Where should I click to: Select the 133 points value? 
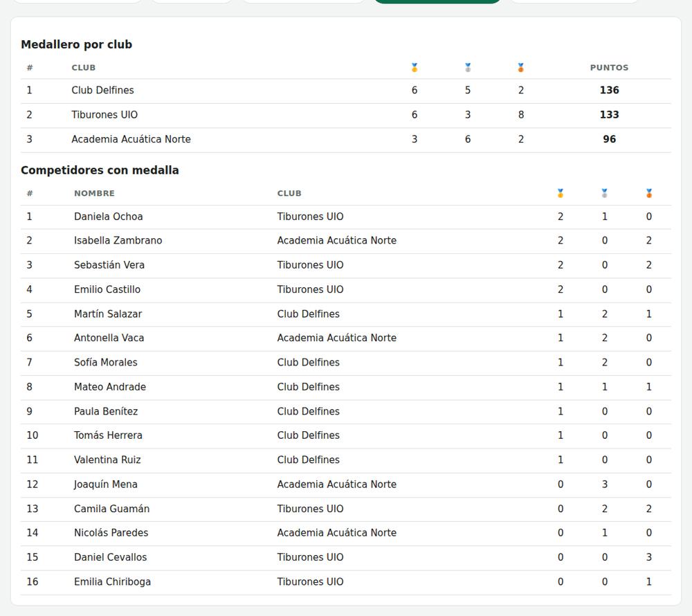tap(609, 115)
